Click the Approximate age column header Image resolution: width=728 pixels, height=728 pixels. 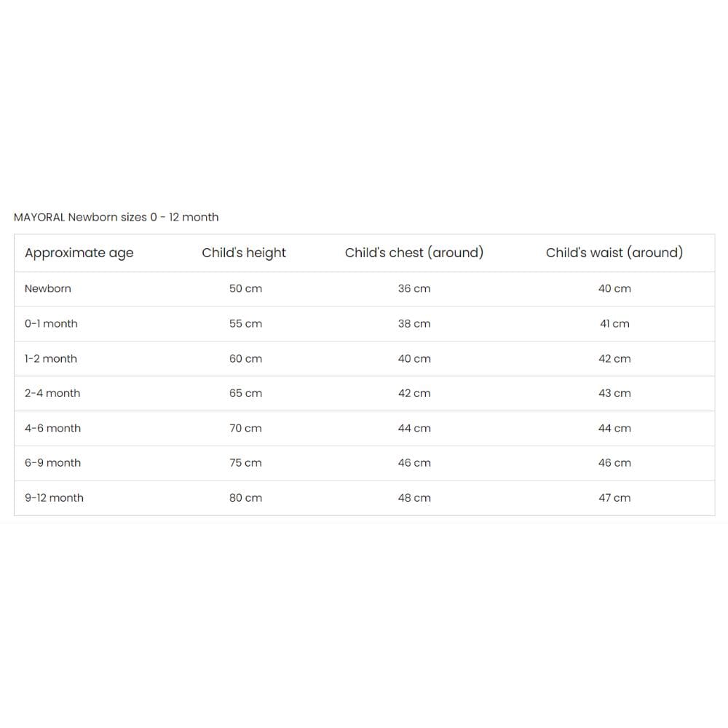click(x=79, y=253)
